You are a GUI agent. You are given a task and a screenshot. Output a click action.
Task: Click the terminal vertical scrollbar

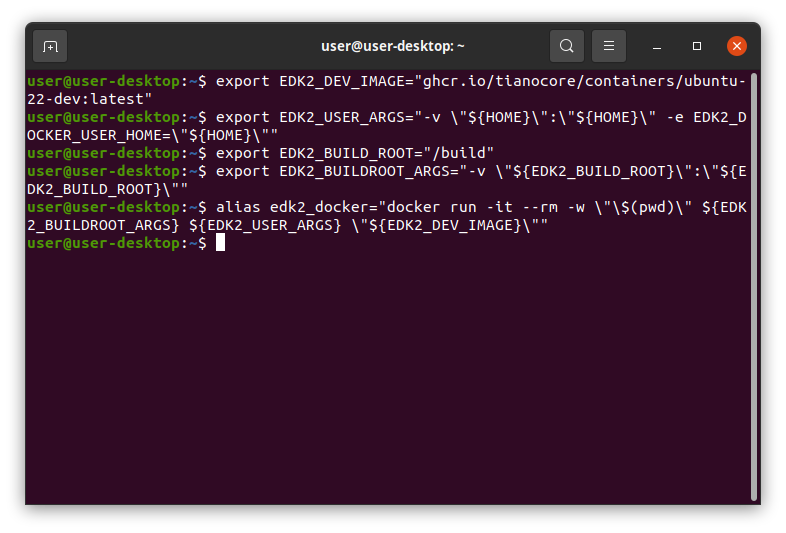(753, 287)
